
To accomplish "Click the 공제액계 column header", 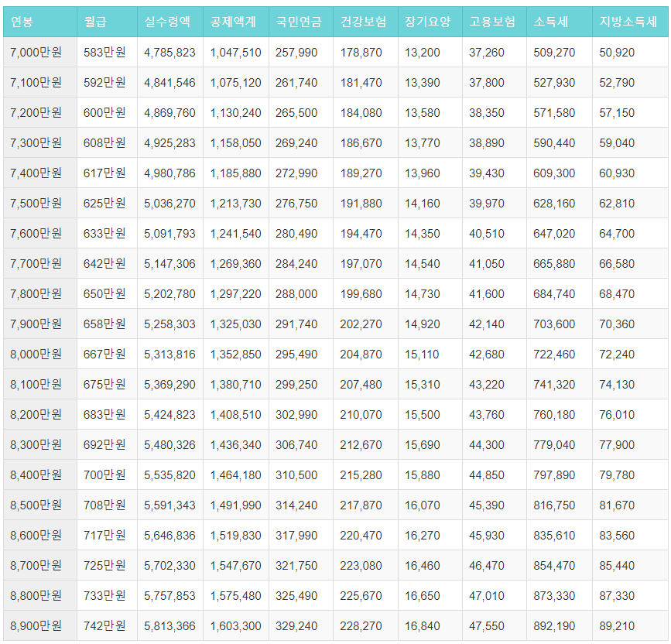I will (x=236, y=22).
